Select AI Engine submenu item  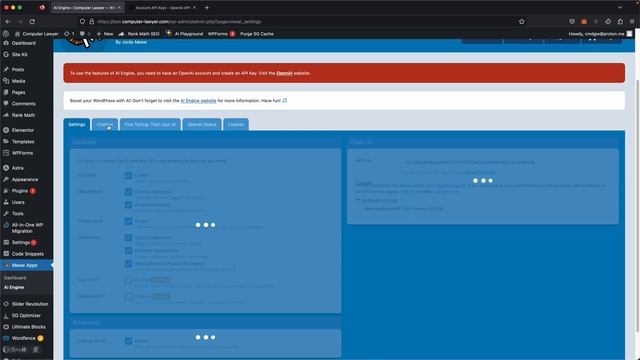coord(14,287)
